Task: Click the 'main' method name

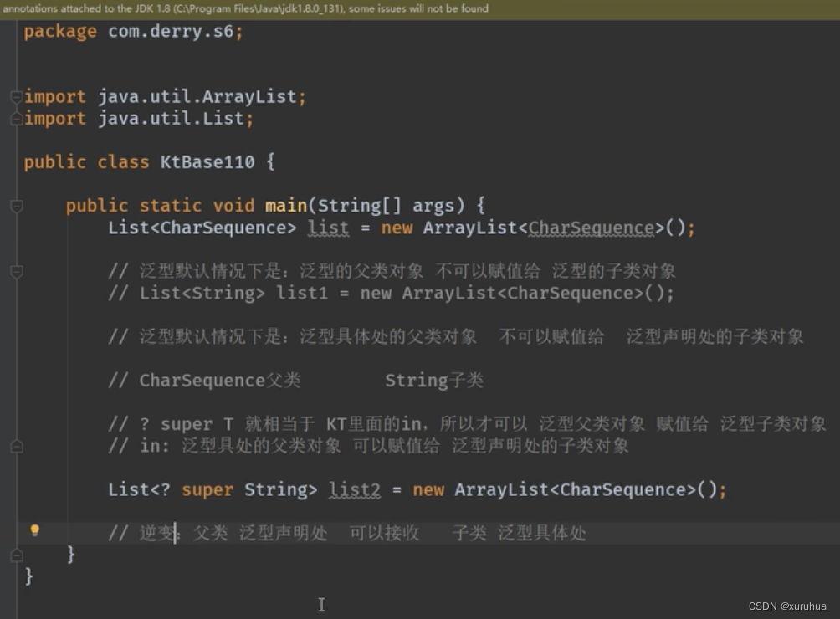Action: point(286,206)
